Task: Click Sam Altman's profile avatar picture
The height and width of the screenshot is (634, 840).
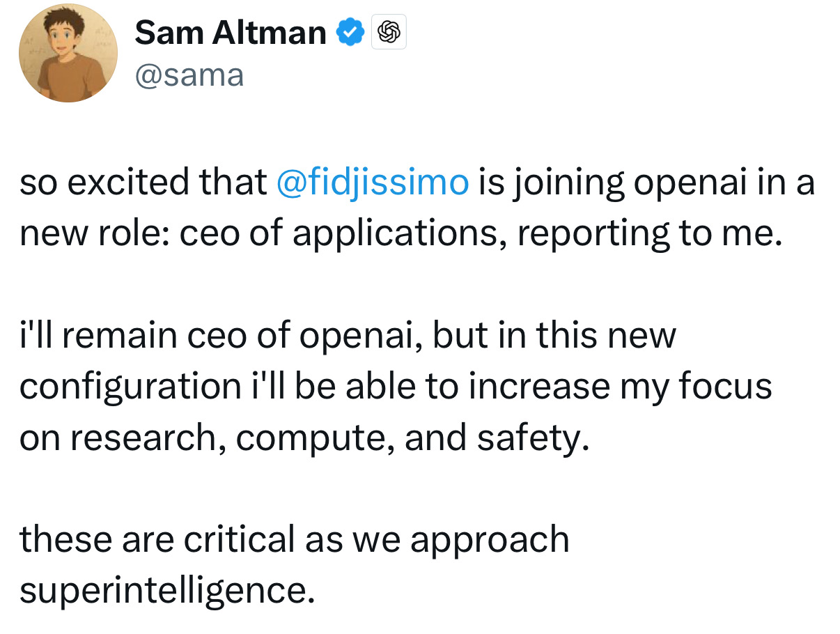Action: tap(68, 54)
